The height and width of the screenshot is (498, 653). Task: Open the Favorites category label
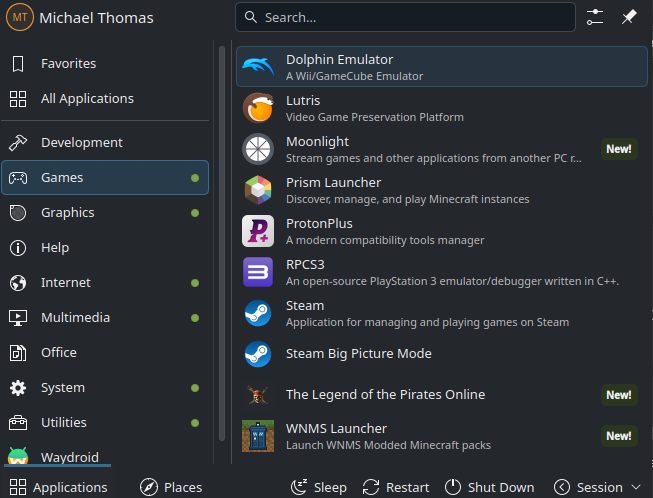coord(69,64)
